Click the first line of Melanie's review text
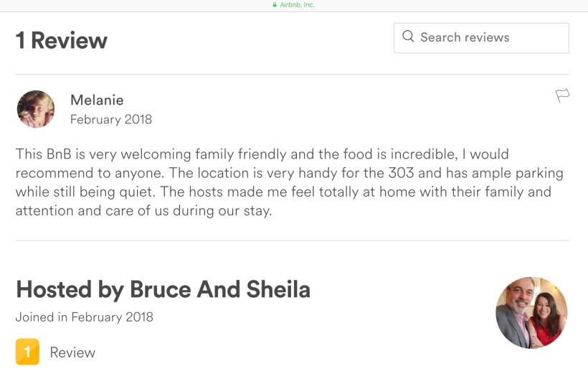 click(262, 154)
